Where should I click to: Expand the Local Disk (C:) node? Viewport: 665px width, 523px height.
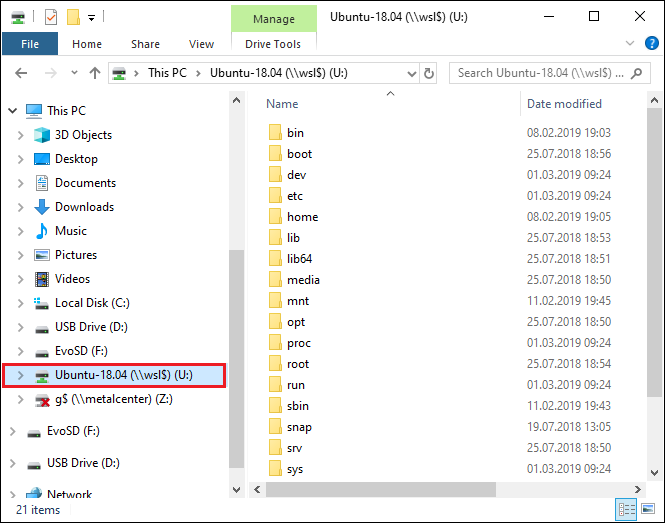pos(20,303)
